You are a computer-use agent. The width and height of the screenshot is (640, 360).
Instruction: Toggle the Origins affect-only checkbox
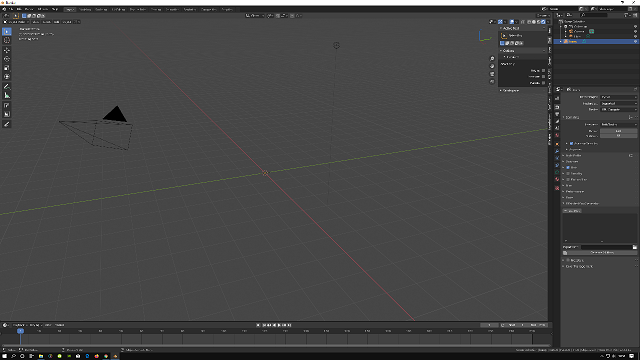tap(543, 71)
